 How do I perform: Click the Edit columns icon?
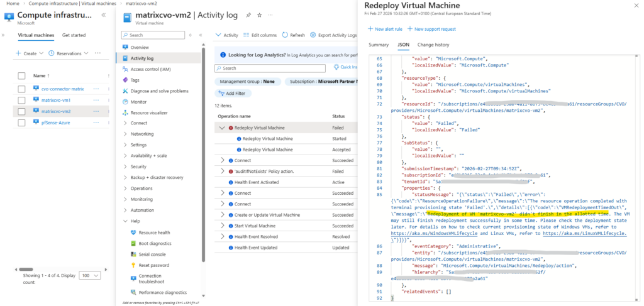(x=247, y=35)
